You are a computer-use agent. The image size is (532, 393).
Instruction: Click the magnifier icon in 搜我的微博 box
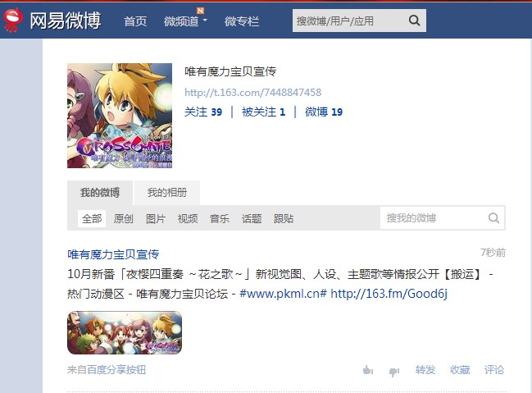493,217
